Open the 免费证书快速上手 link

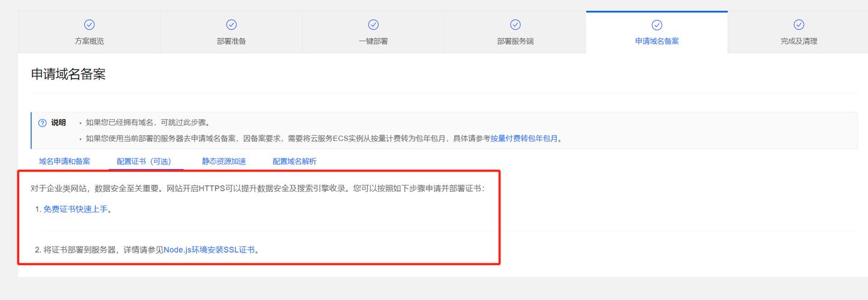(x=76, y=209)
